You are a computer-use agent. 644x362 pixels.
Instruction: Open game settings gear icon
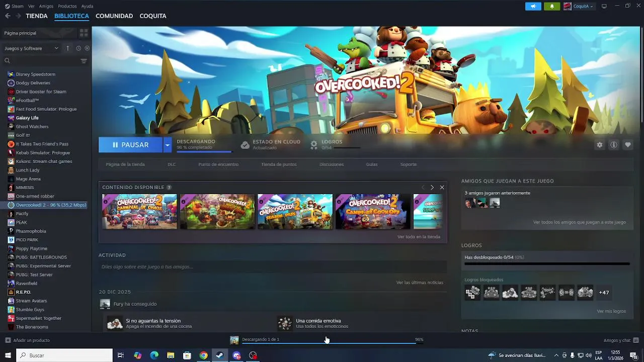pyautogui.click(x=600, y=145)
